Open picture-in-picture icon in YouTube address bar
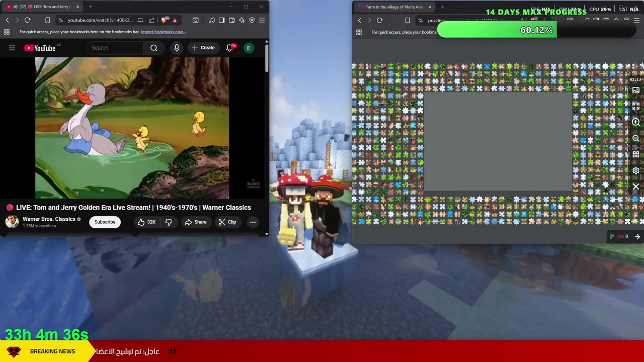 tap(140, 20)
